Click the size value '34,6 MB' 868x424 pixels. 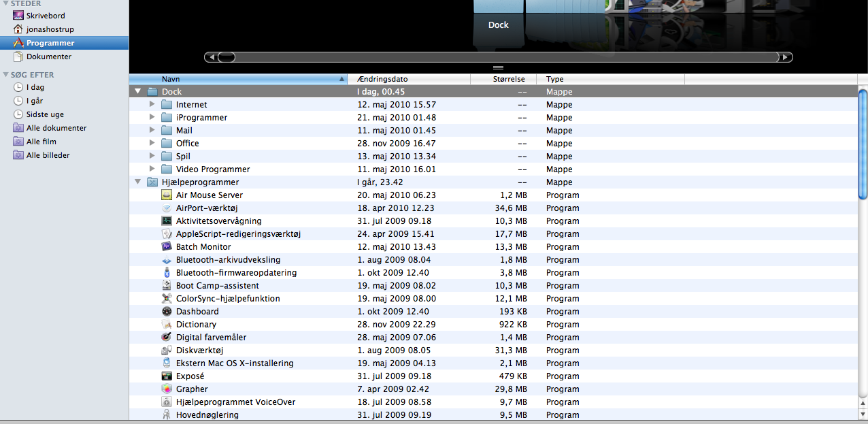tap(511, 208)
